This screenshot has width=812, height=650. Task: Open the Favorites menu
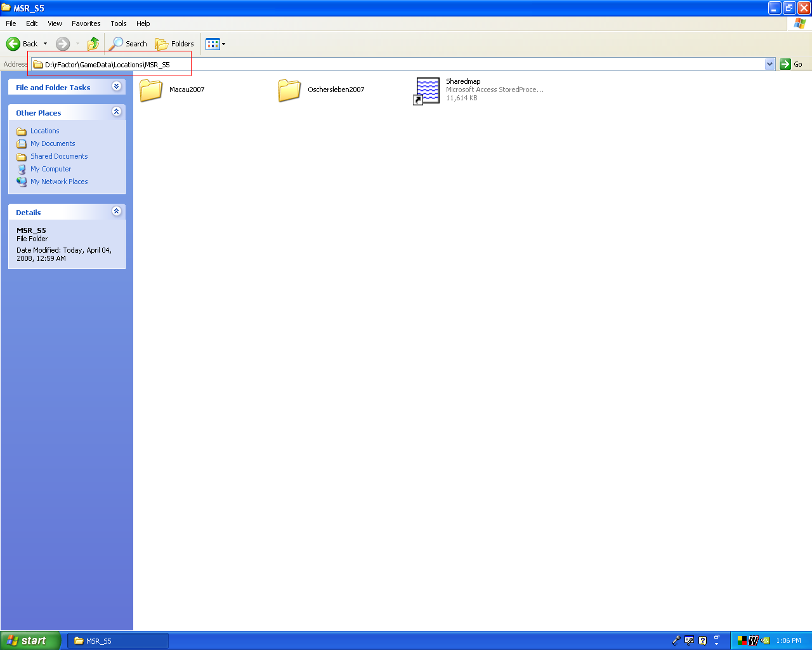point(86,23)
